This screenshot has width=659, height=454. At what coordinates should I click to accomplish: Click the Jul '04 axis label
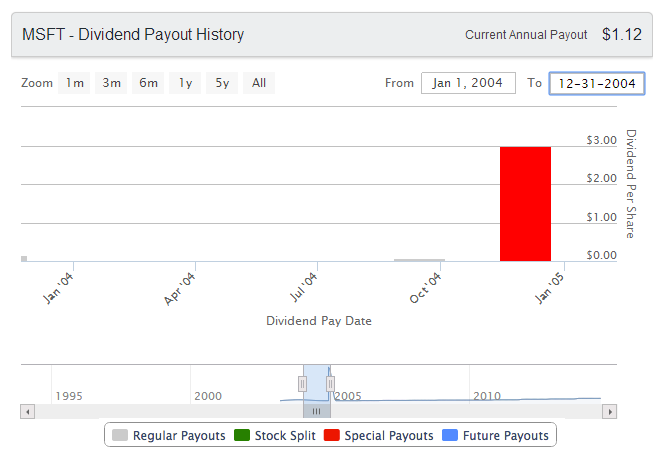[303, 287]
